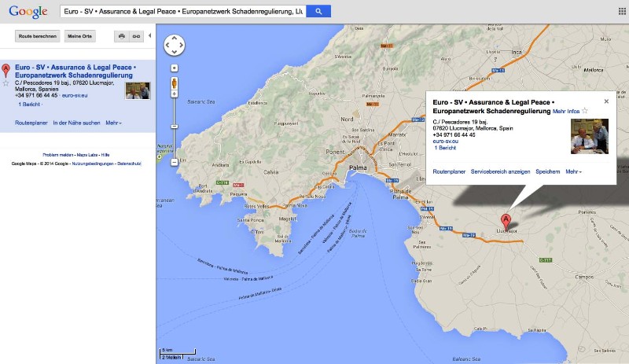
Task: Click the Ponent district label
Action: (x=336, y=152)
